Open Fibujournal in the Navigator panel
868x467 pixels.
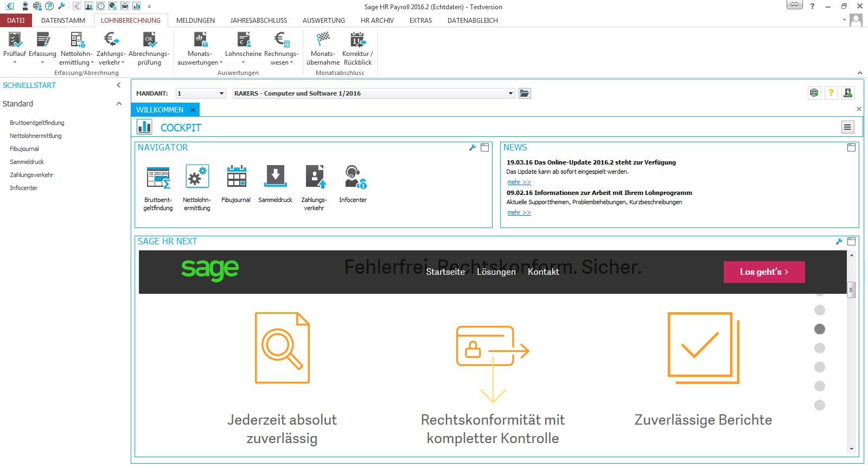237,177
